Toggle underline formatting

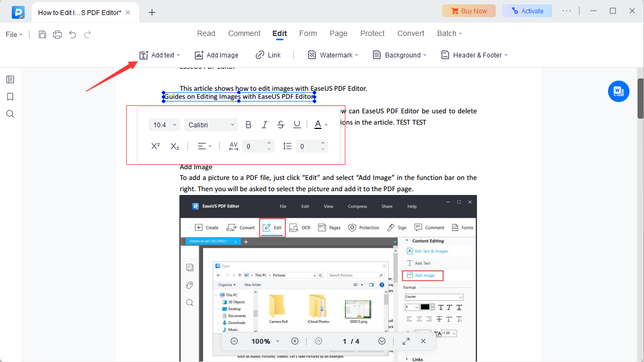coord(297,125)
